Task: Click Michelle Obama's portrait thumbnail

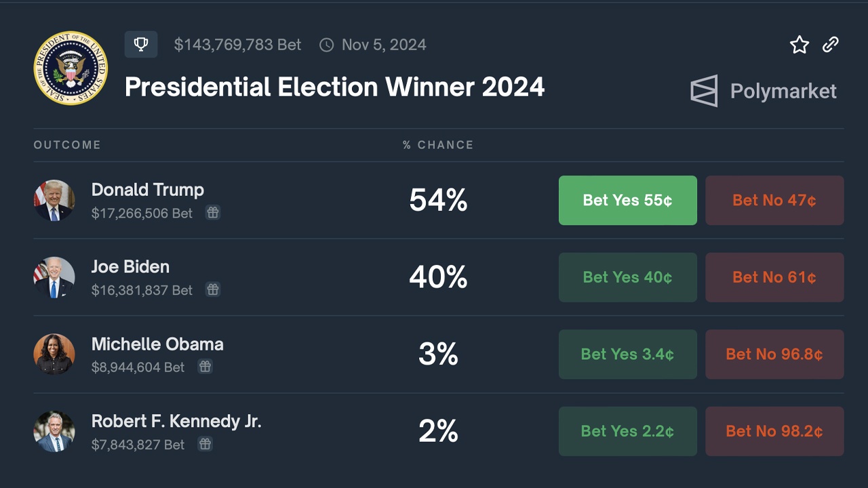Action: click(54, 354)
